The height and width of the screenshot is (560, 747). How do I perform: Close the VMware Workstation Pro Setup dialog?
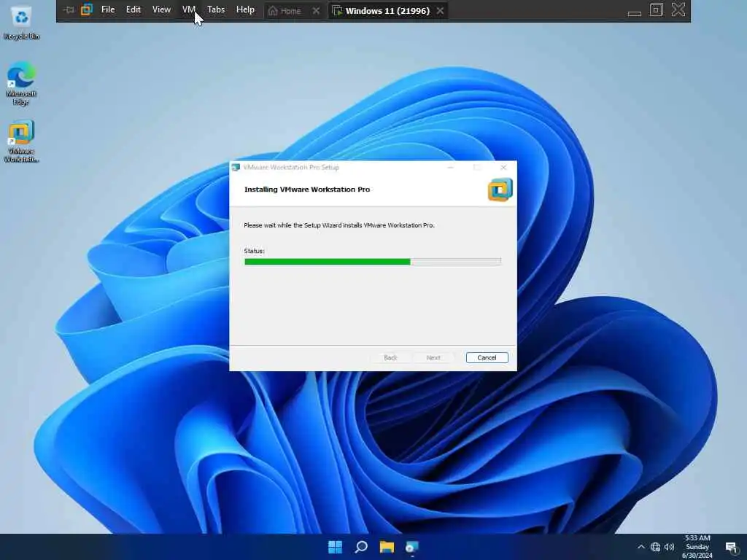[503, 168]
